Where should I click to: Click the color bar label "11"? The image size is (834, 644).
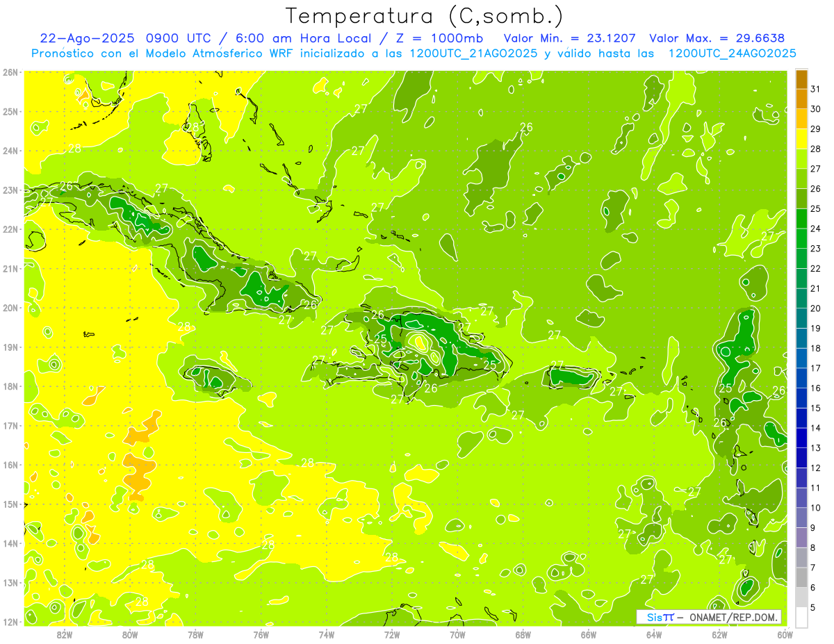click(815, 488)
